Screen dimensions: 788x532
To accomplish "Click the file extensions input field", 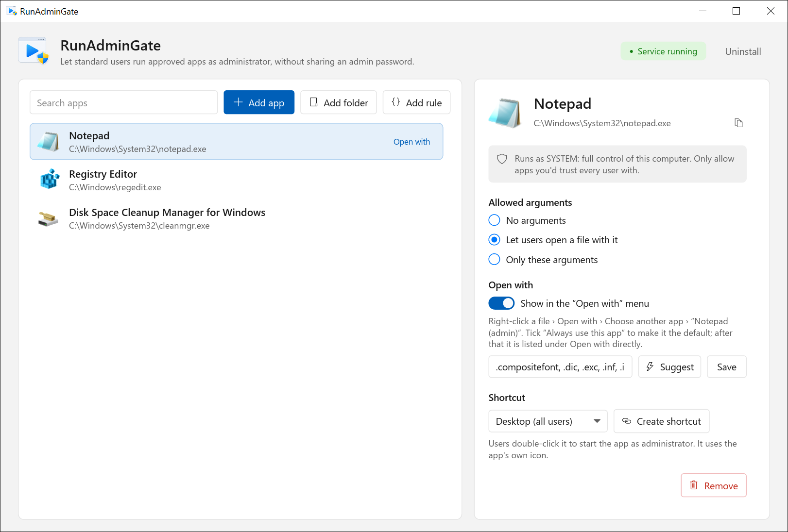I will coord(560,367).
